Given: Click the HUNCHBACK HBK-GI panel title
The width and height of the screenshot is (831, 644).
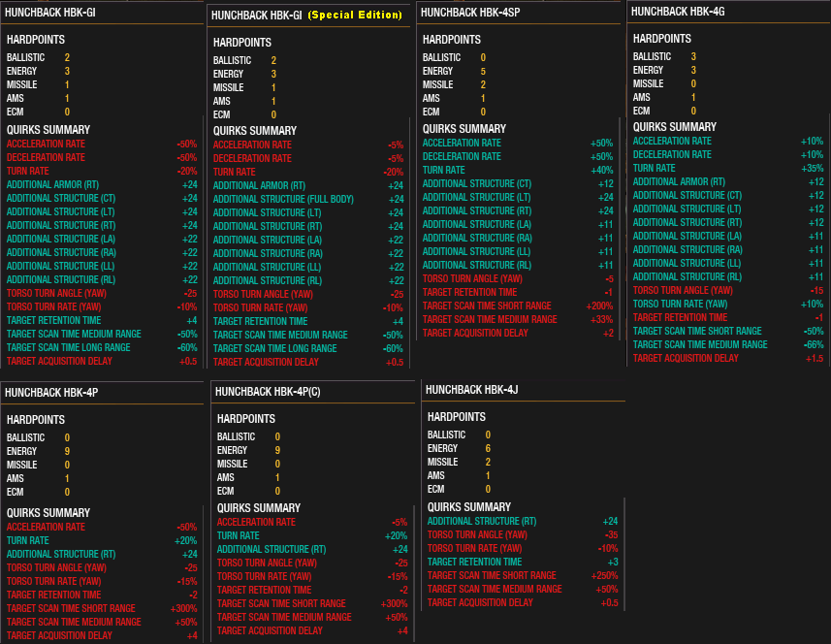Looking at the screenshot, I should pos(50,13).
